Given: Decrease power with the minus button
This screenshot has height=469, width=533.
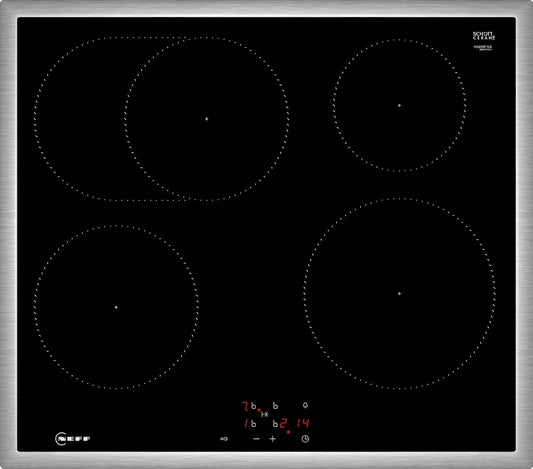Looking at the screenshot, I should tap(256, 439).
